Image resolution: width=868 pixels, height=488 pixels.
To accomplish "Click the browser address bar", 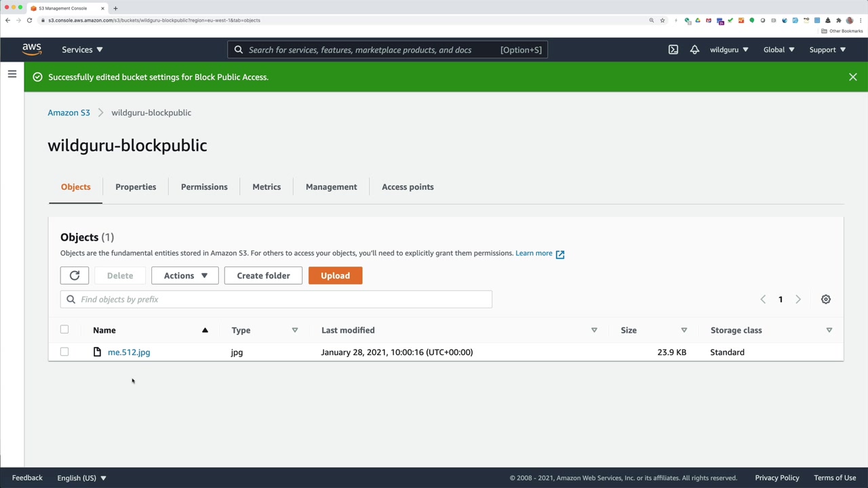I will click(342, 20).
